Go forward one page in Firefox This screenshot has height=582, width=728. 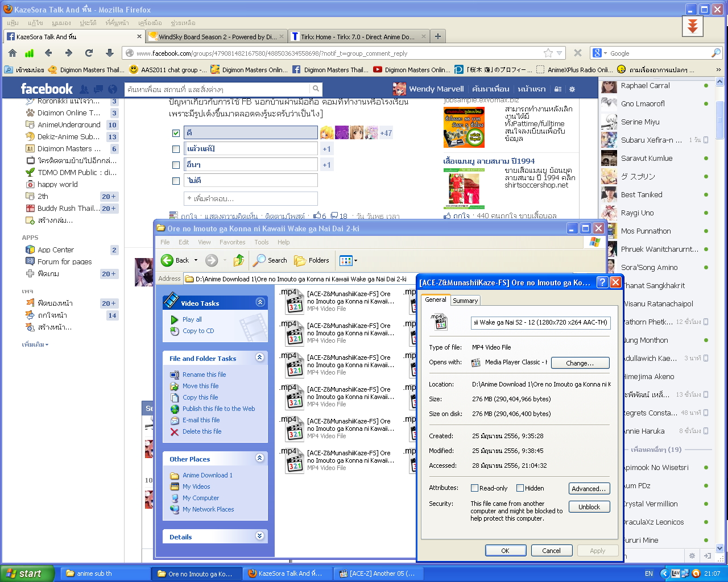tap(69, 53)
